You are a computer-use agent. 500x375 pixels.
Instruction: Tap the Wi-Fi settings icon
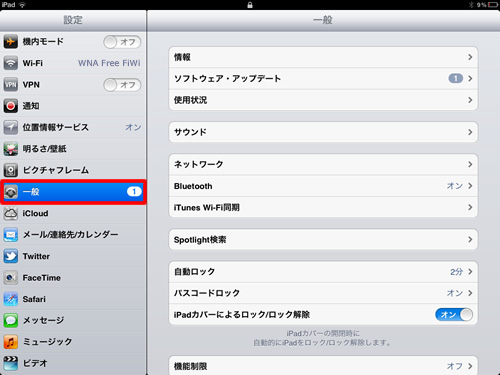[11, 63]
